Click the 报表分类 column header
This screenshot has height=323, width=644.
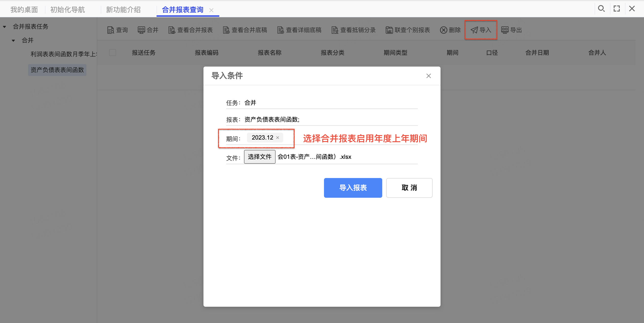click(x=333, y=53)
